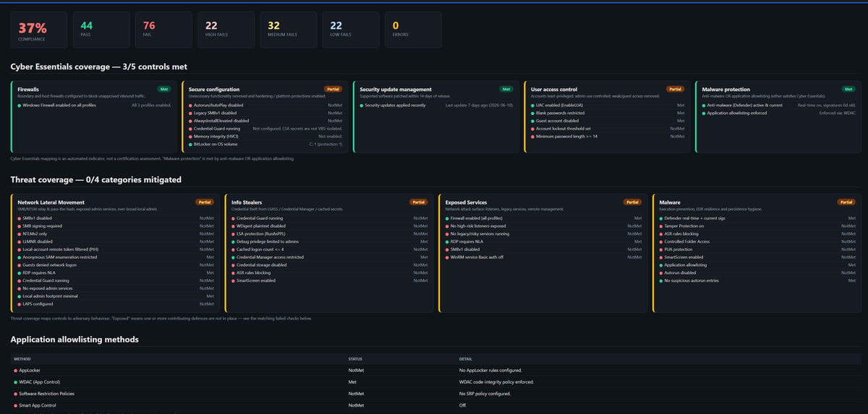
Task: Select 'WinRM service Basic auth off' row
Action: point(544,256)
